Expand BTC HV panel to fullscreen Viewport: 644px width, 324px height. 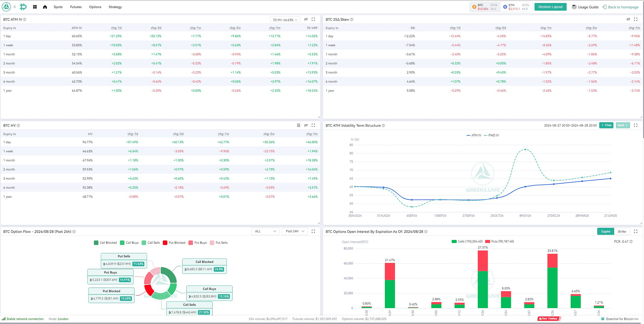click(x=313, y=125)
